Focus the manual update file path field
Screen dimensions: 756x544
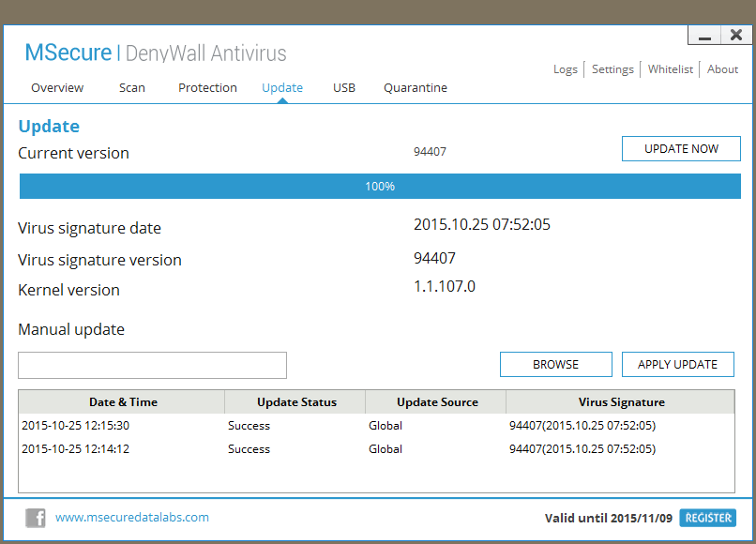tap(152, 365)
